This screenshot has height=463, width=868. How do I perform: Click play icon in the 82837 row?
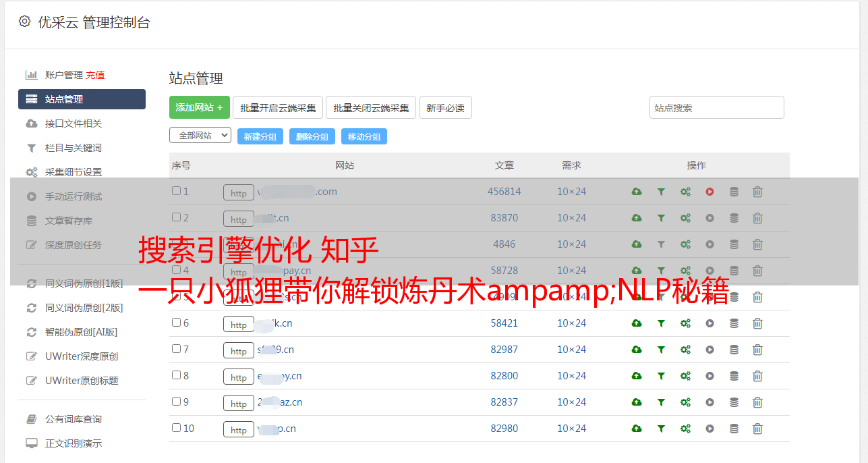pyautogui.click(x=710, y=402)
